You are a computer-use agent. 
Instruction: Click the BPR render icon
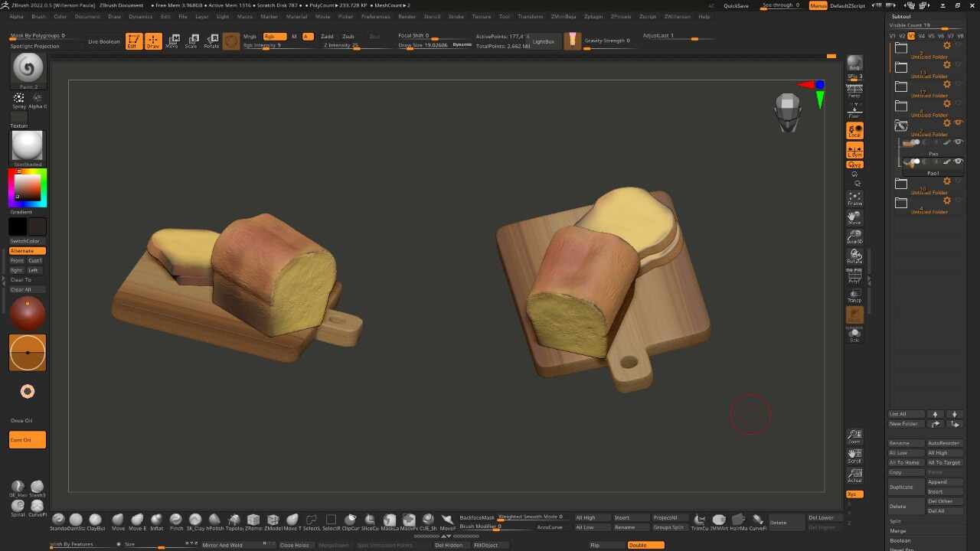[x=854, y=63]
